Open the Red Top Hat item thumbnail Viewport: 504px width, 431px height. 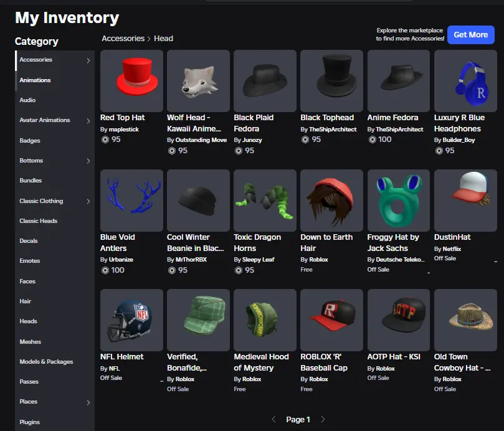(131, 81)
